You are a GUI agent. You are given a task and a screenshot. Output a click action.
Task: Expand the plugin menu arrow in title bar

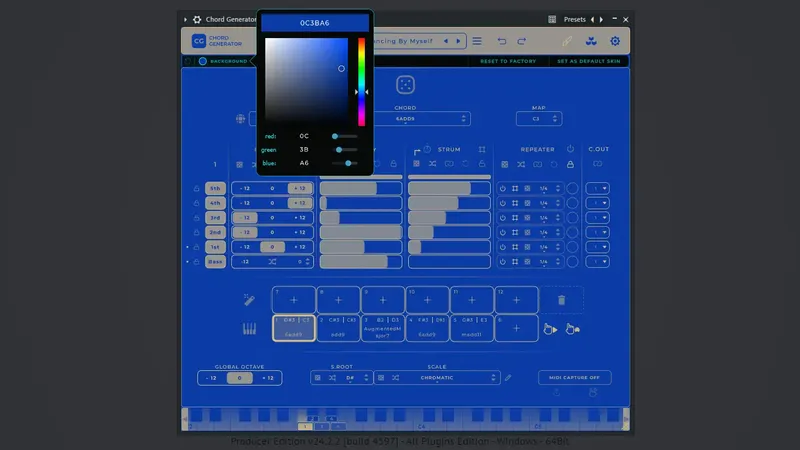(185, 19)
